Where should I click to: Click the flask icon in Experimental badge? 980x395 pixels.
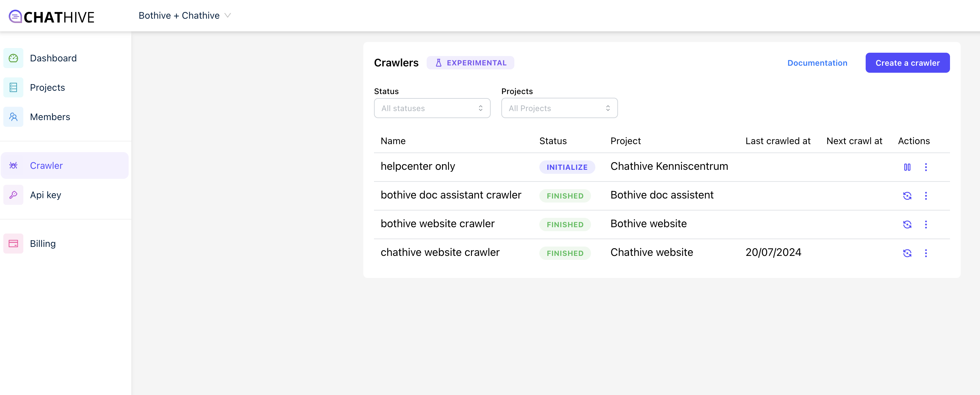(438, 63)
